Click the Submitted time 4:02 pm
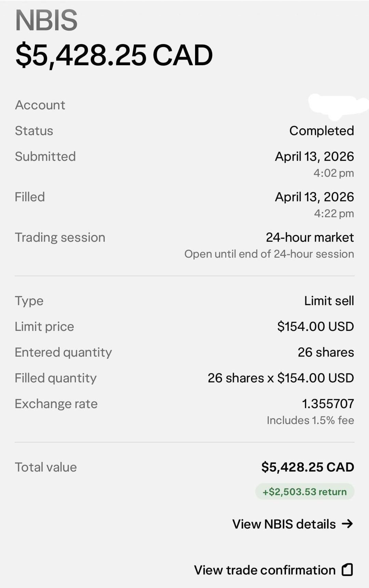 tap(333, 173)
